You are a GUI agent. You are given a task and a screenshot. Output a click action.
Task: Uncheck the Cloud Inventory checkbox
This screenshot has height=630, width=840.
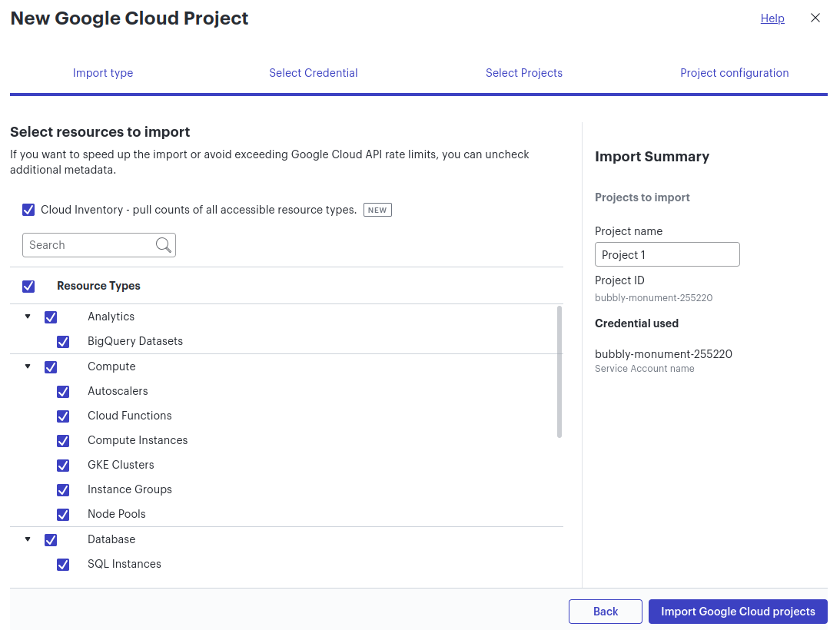(28, 210)
